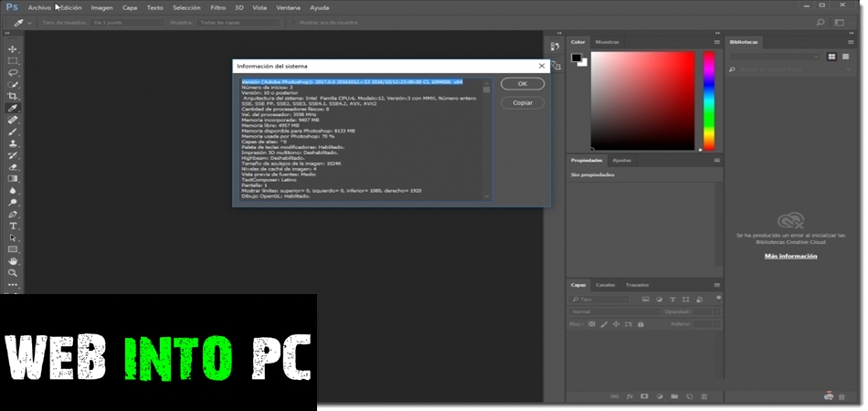The width and height of the screenshot is (868, 411).
Task: Select the Zoom tool
Action: [13, 273]
